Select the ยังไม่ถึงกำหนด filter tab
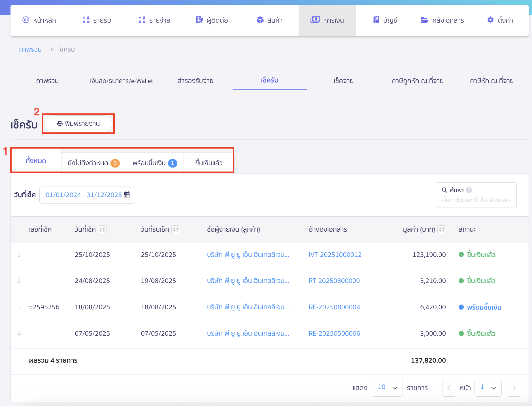 pos(93,163)
